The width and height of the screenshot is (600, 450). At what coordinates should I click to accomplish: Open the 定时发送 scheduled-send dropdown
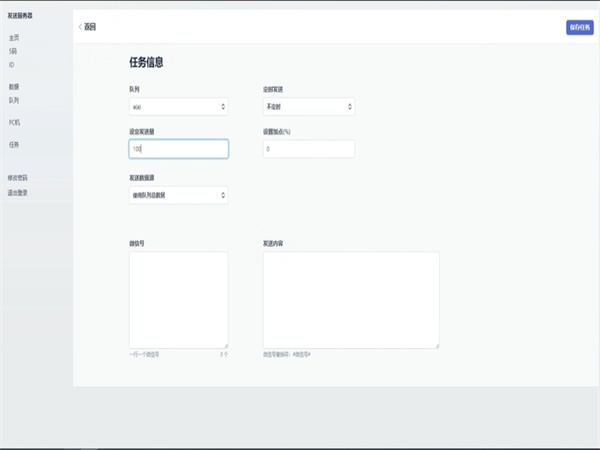point(308,106)
